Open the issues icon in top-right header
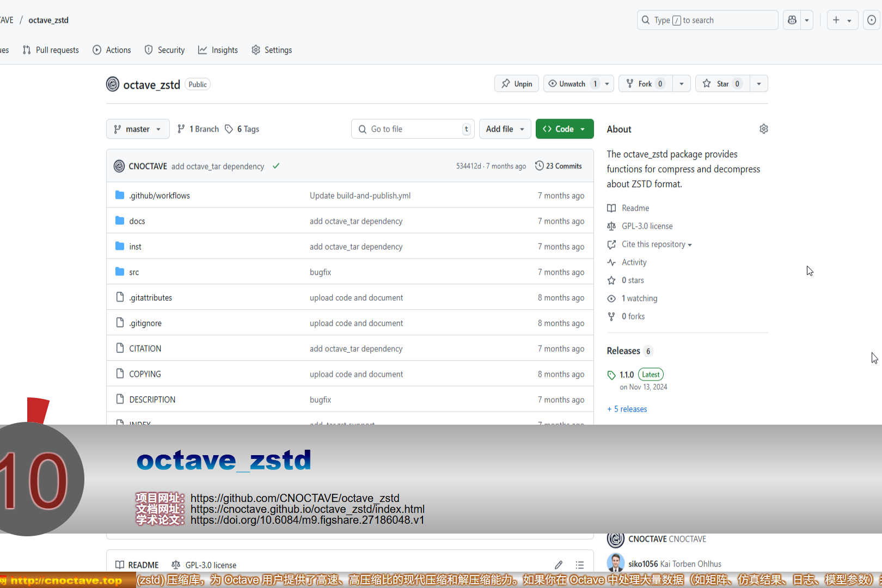This screenshot has width=882, height=588. [x=871, y=20]
